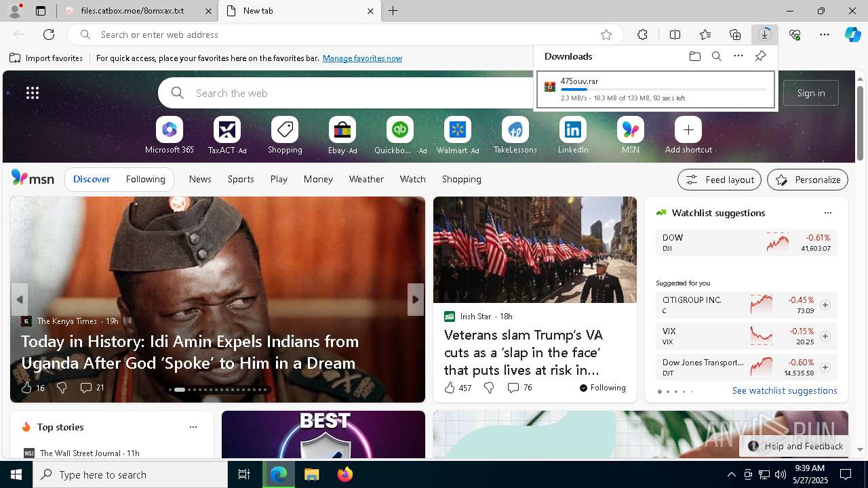Open Firefox from taskbar
Screen dimensions: 868x488
pos(345,474)
